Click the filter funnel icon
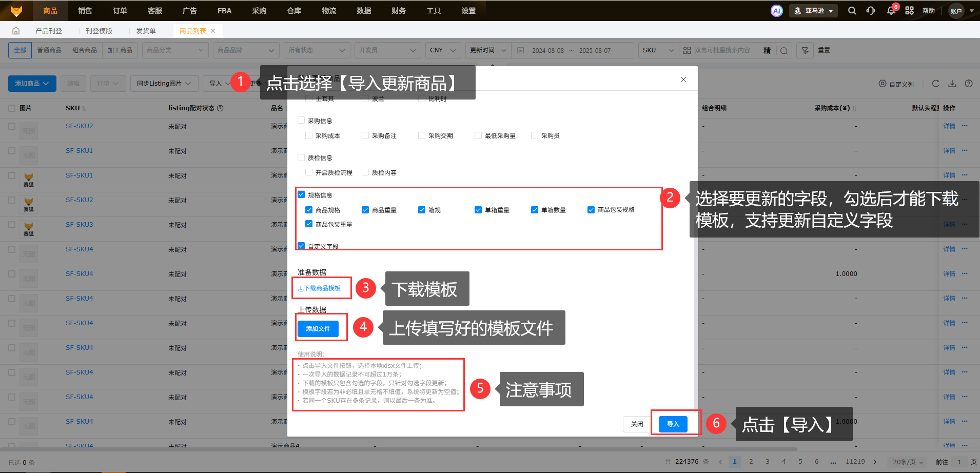Image resolution: width=980 pixels, height=473 pixels. point(805,50)
